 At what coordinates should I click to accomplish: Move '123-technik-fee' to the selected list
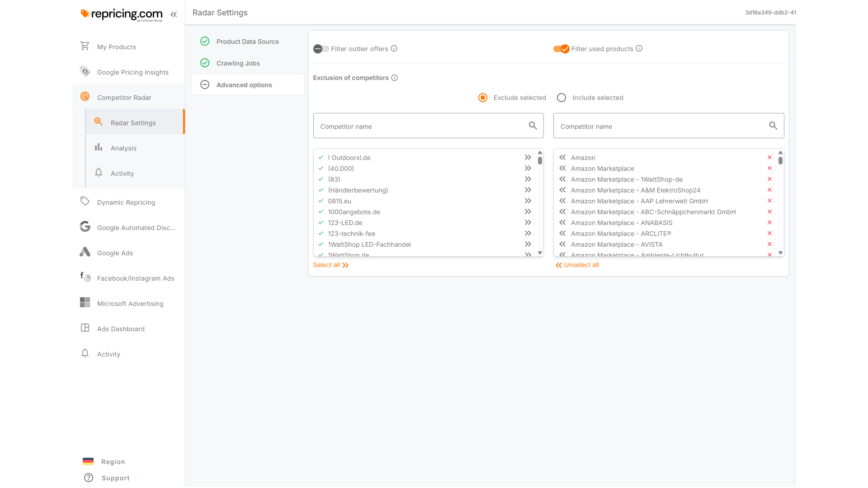tap(528, 233)
